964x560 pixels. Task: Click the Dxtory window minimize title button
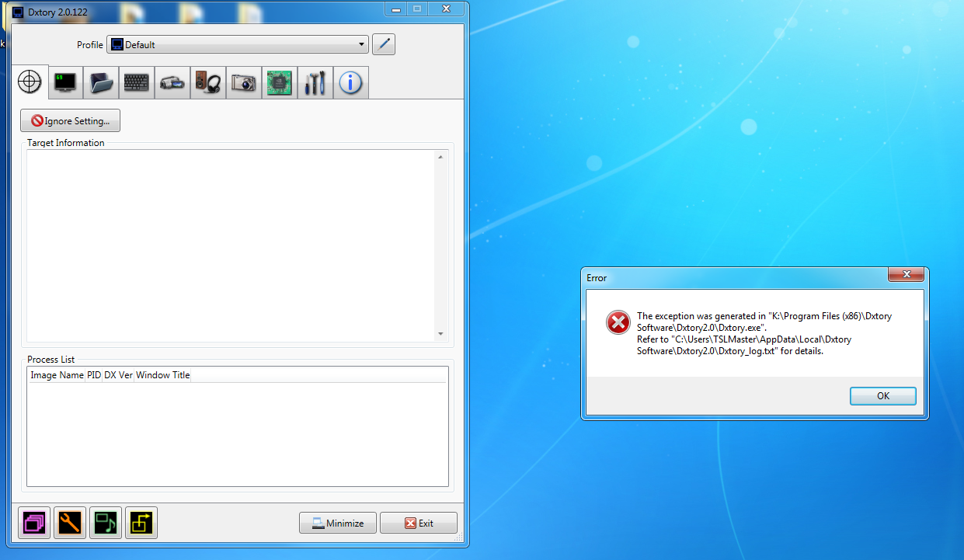[396, 8]
